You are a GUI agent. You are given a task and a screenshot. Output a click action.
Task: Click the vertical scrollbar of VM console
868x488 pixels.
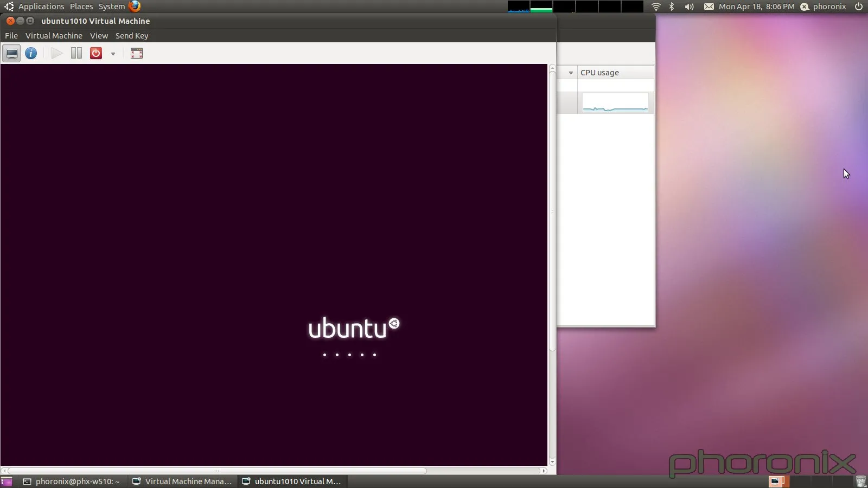pyautogui.click(x=552, y=212)
